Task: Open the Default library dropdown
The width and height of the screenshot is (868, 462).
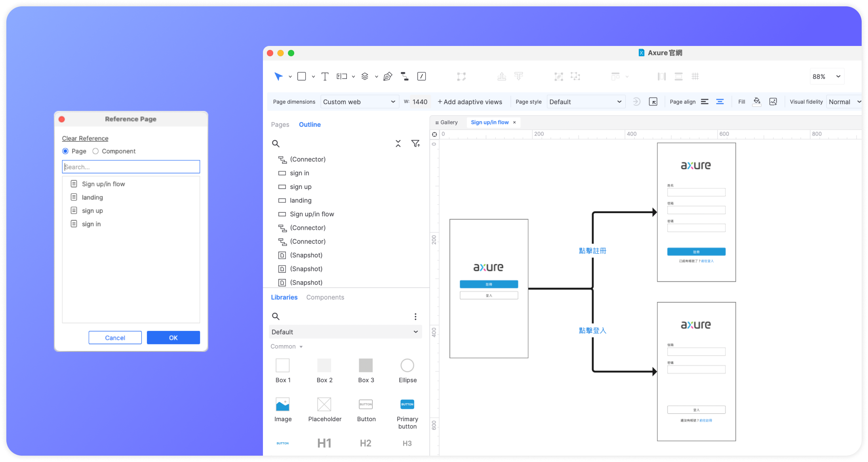Action: (x=345, y=332)
